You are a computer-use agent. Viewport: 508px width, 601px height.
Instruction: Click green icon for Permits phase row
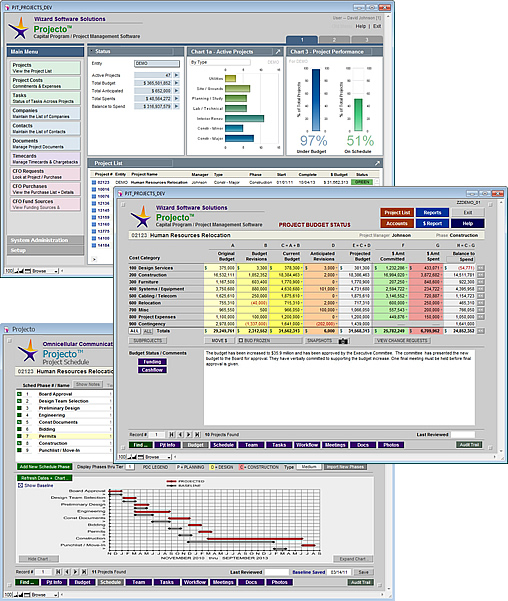pyautogui.click(x=19, y=436)
